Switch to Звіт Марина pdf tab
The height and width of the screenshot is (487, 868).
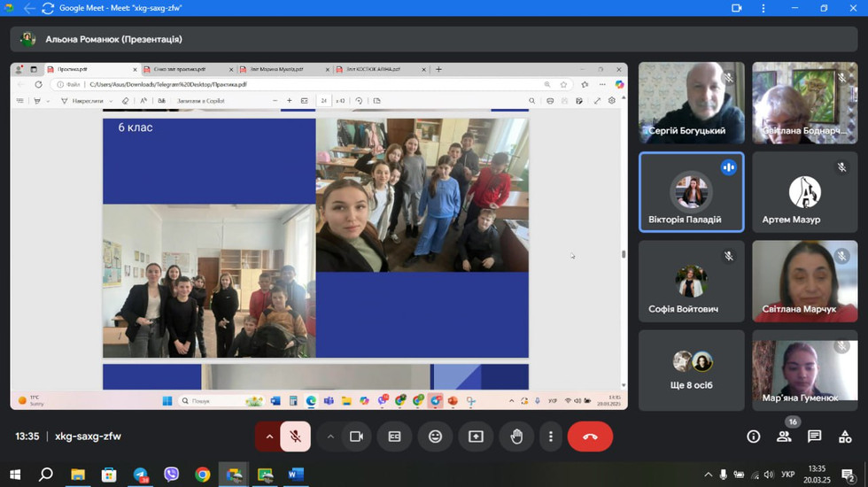click(x=284, y=69)
